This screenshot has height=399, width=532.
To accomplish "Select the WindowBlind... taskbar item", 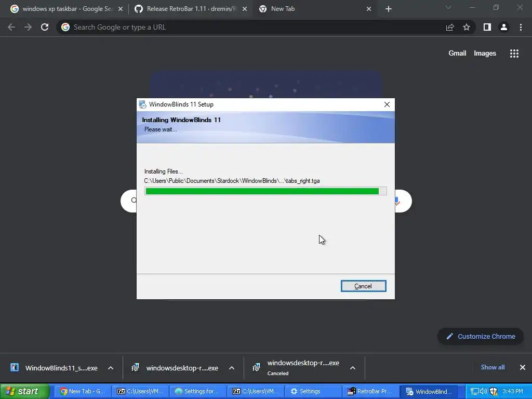I will (429, 391).
